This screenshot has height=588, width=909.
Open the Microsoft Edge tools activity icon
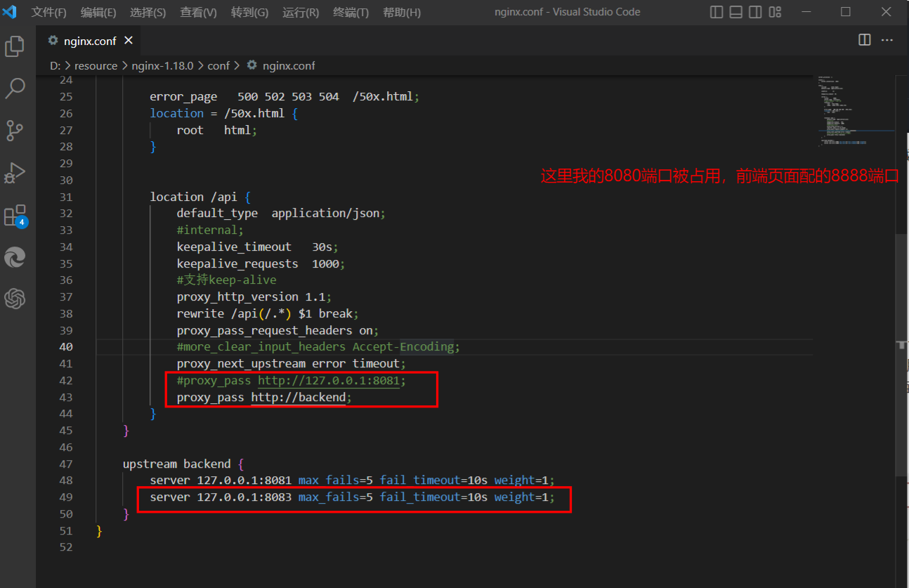click(x=15, y=257)
